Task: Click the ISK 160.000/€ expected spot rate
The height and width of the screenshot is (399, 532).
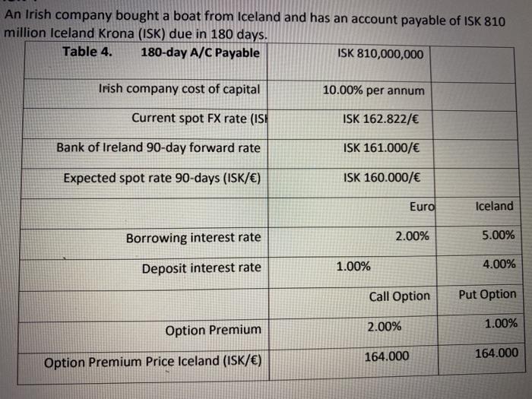Action: pos(382,177)
